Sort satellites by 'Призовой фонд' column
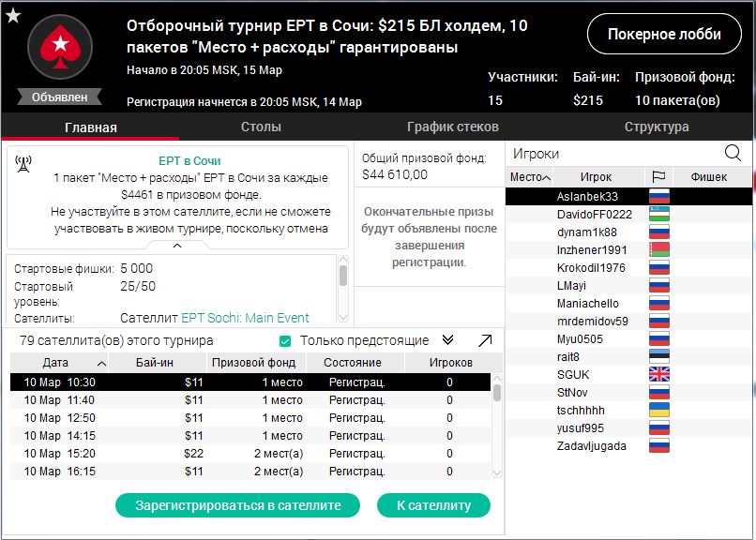 pos(256,363)
